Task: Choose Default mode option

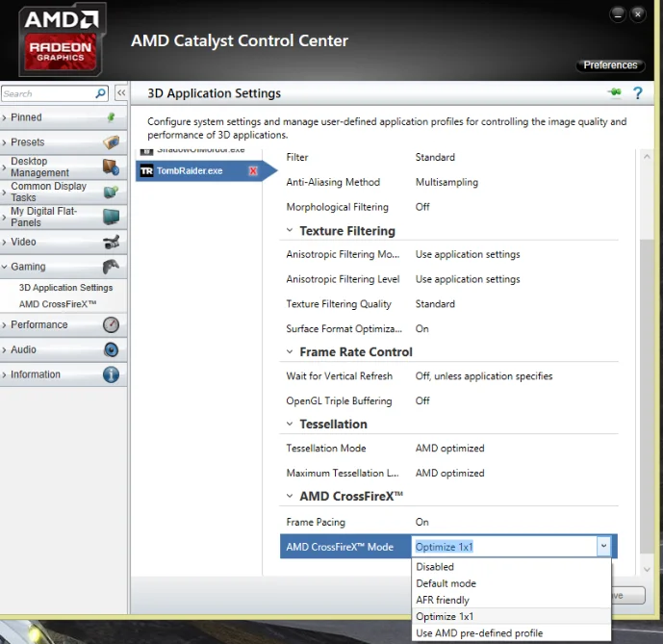Action: click(511, 583)
